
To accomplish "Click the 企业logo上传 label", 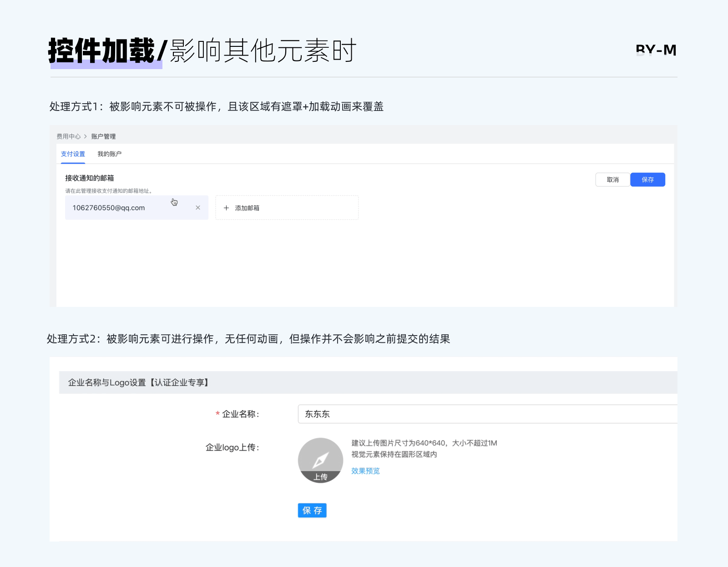I will [x=233, y=447].
